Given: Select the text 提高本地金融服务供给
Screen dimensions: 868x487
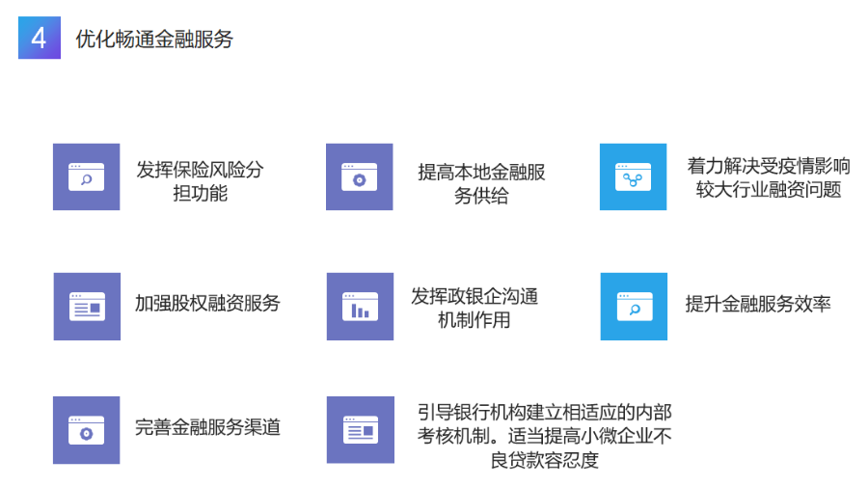Looking at the screenshot, I should pos(481,183).
